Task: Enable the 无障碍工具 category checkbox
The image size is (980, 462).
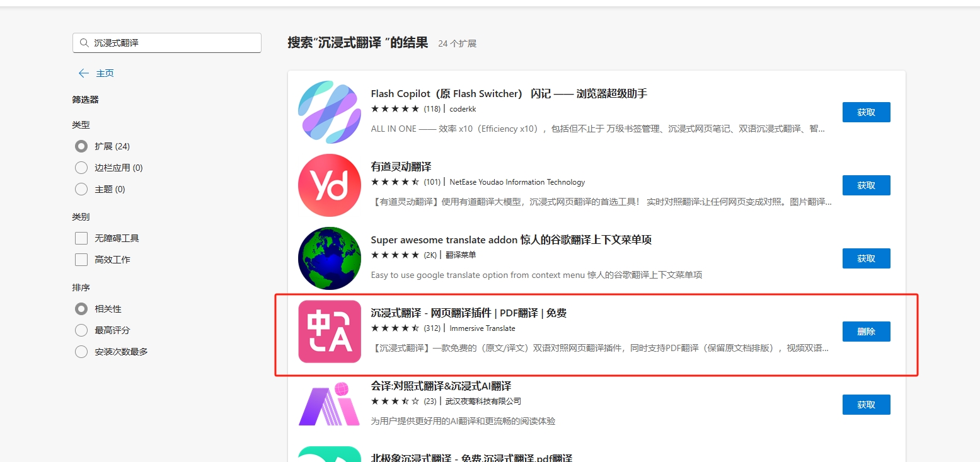Action: [x=81, y=238]
